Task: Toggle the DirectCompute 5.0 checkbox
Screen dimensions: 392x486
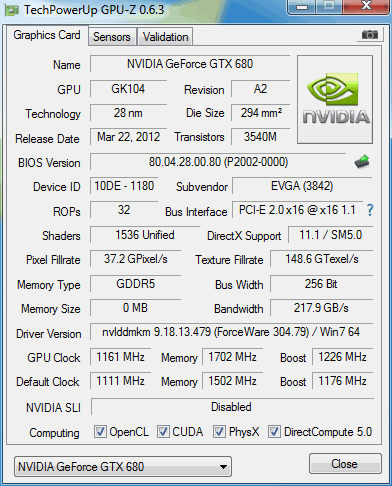Action: (x=274, y=432)
